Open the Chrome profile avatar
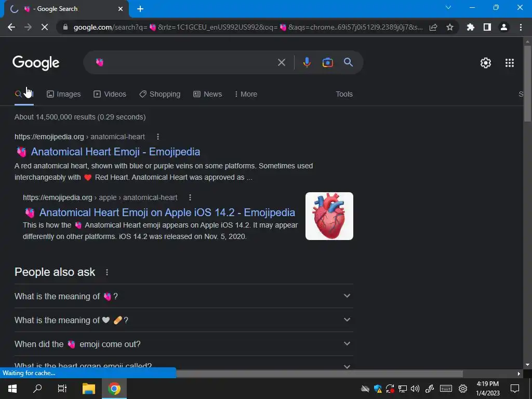The image size is (532, 399). pyautogui.click(x=504, y=27)
